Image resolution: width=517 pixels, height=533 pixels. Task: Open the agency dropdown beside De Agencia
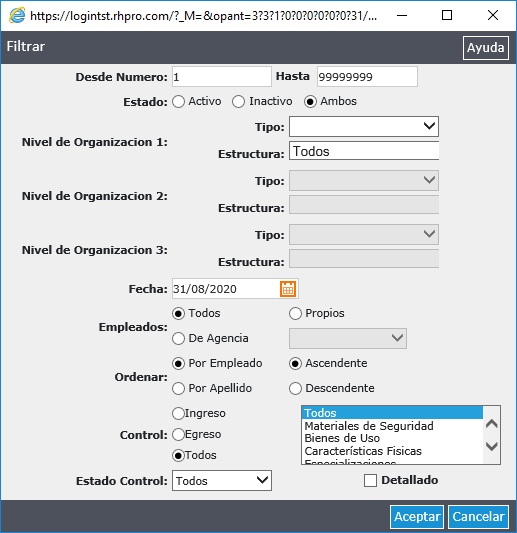pos(348,338)
